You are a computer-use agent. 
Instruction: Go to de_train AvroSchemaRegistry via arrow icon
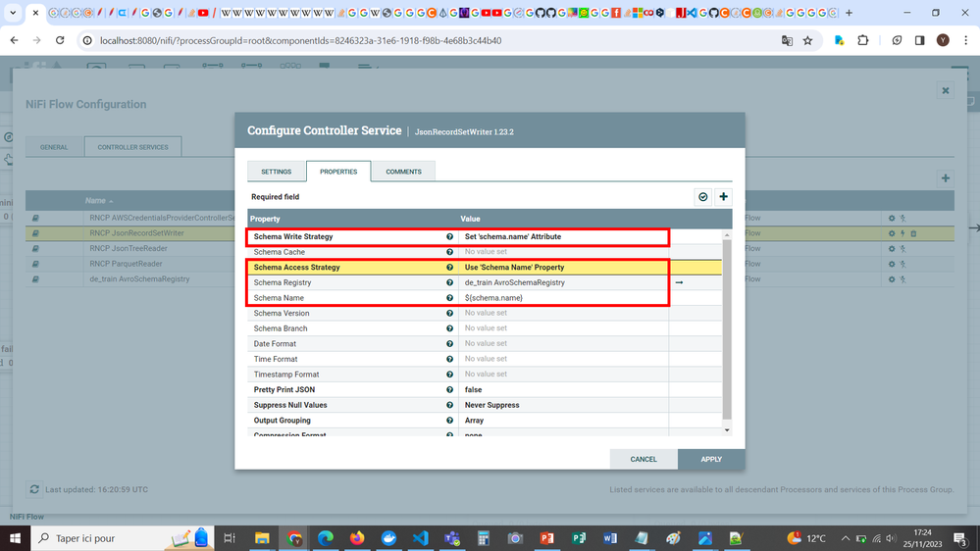680,282
